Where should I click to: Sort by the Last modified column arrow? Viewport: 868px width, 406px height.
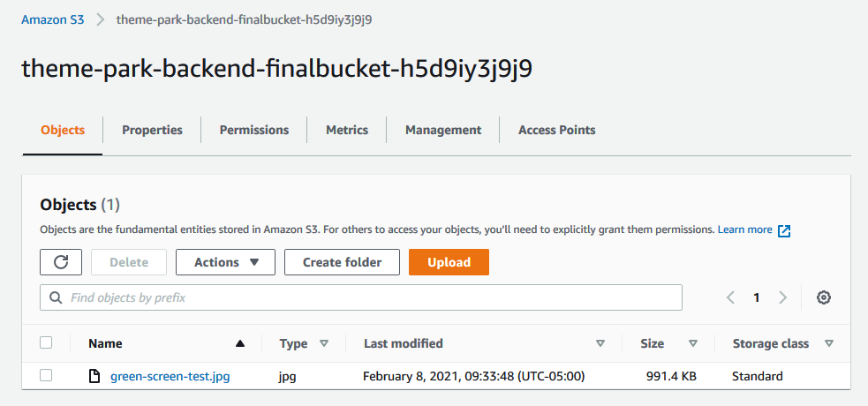coord(600,343)
